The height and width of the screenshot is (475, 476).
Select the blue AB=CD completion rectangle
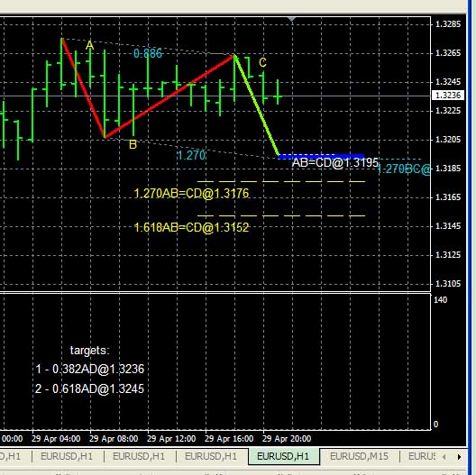pyautogui.click(x=321, y=156)
